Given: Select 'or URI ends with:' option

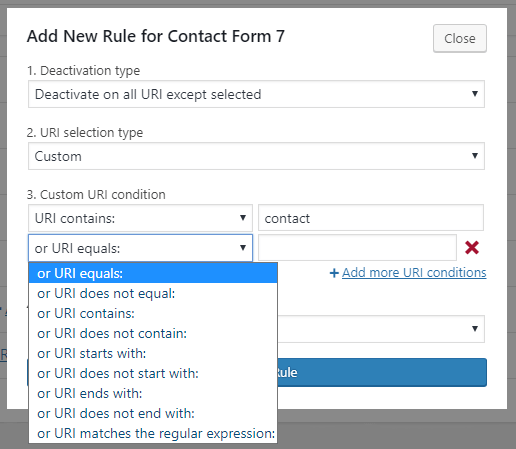Looking at the screenshot, I should tap(153, 393).
